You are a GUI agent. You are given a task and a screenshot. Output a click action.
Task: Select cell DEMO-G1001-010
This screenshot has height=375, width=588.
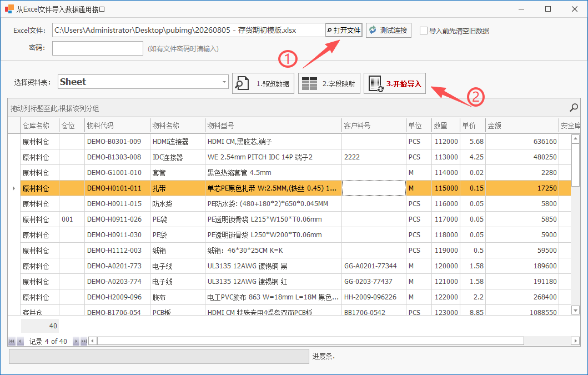(x=117, y=173)
